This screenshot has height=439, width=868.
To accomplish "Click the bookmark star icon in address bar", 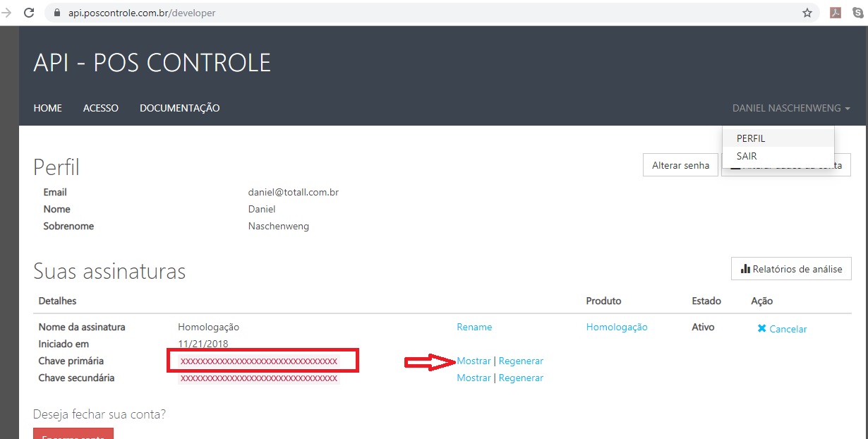I will [807, 13].
